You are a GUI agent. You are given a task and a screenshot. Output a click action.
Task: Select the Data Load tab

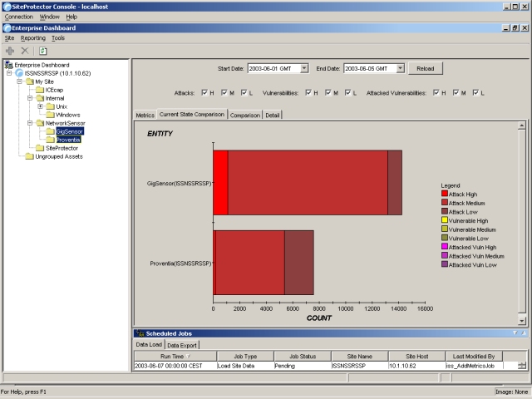pos(149,344)
